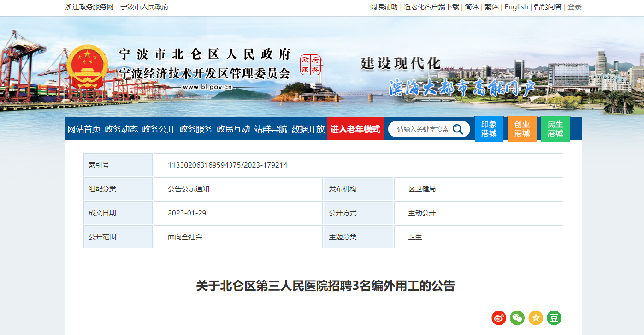Share article via Weibo icon
The image size is (644, 335).
499,318
